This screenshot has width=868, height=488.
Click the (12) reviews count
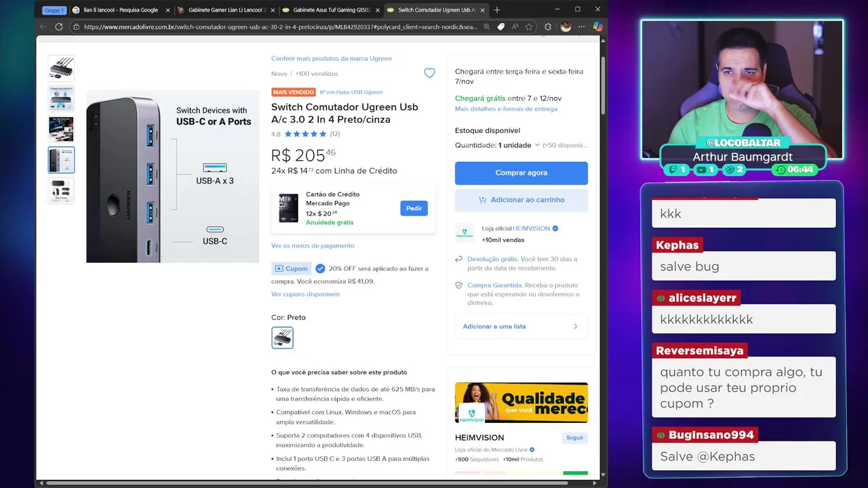coord(335,134)
